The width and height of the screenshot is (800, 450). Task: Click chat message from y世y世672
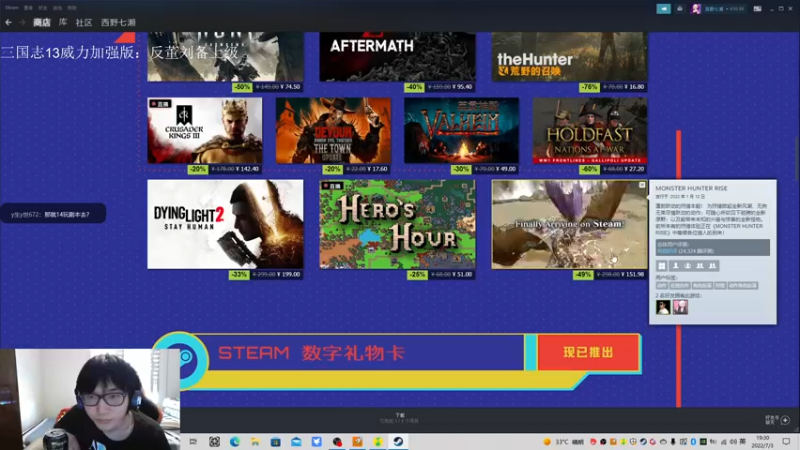point(53,214)
